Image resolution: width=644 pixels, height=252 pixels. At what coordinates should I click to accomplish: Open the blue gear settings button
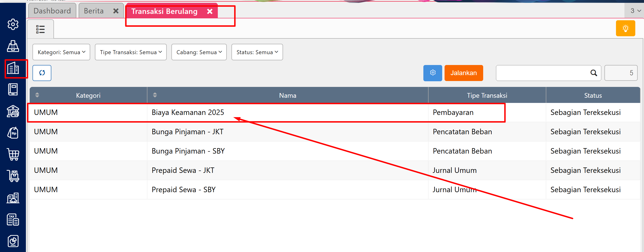[432, 73]
